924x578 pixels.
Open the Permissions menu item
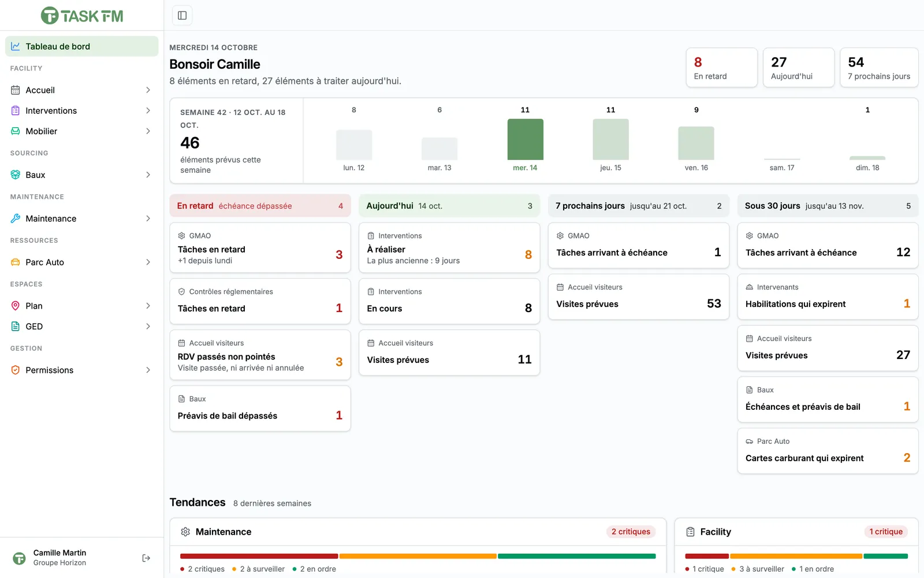tap(81, 370)
